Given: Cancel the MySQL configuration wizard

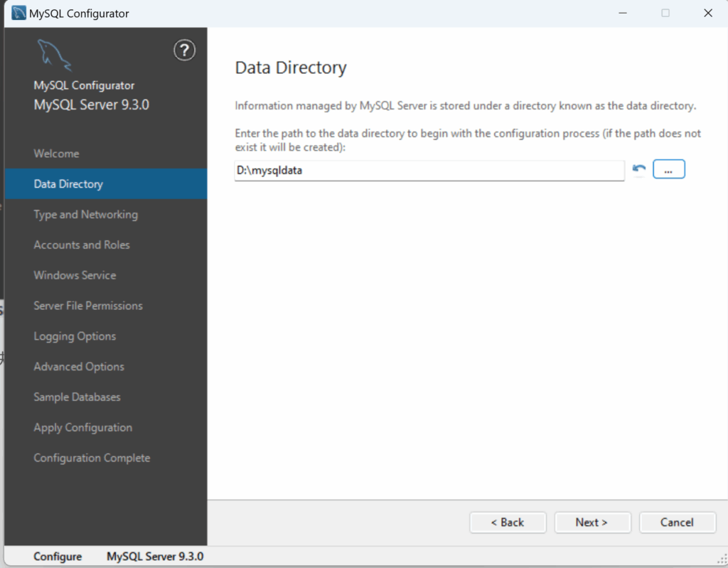Looking at the screenshot, I should pyautogui.click(x=677, y=523).
